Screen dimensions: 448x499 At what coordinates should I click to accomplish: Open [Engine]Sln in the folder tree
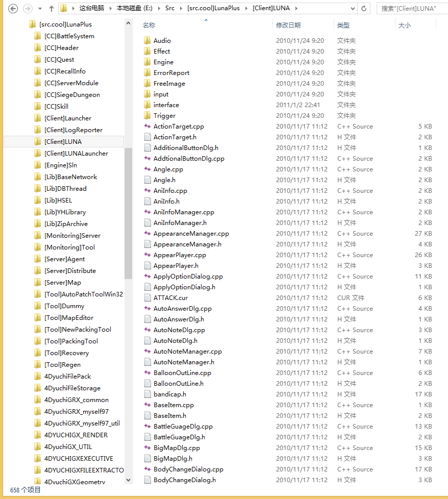61,165
